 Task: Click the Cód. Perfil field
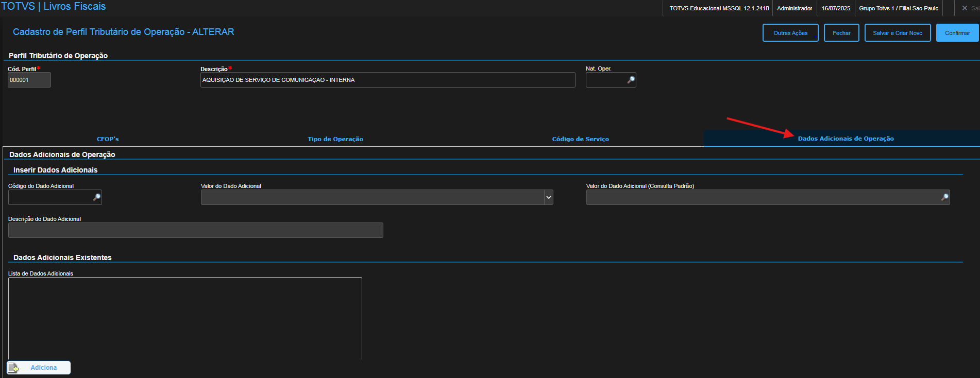point(29,80)
